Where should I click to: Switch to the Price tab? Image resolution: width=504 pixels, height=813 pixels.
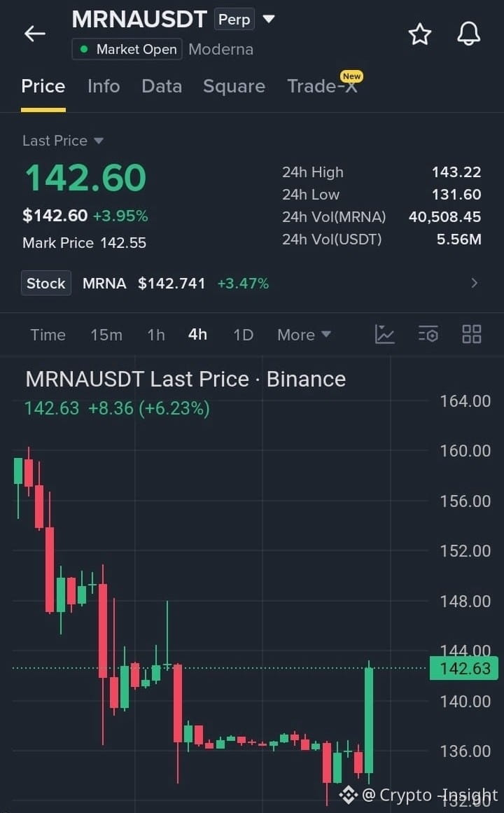pos(43,86)
